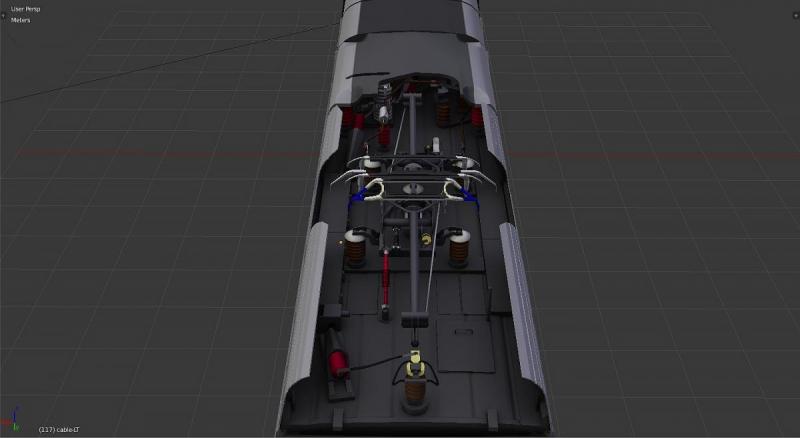Click the 'Meters' unit label
Screen dimensions: 800x438
point(20,20)
